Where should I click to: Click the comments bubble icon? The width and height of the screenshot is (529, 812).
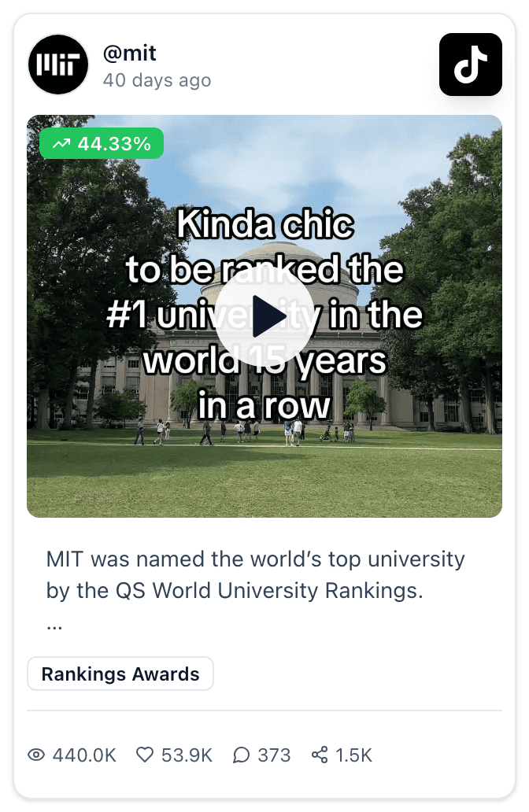pos(241,755)
